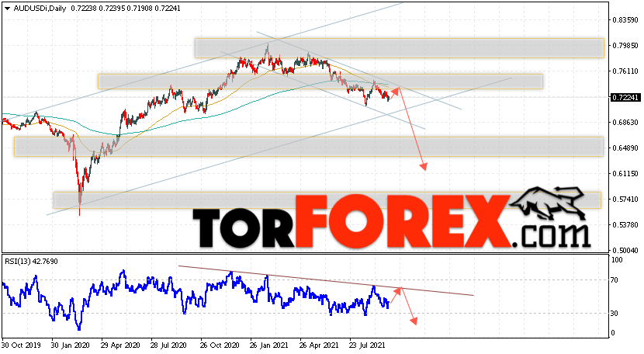Select the 28 Jul 2020 date label
644x354 pixels.
[x=169, y=345]
